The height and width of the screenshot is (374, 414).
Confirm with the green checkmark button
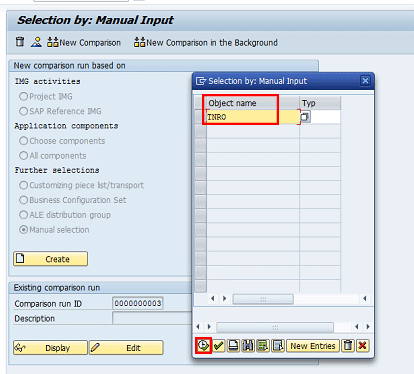click(219, 346)
